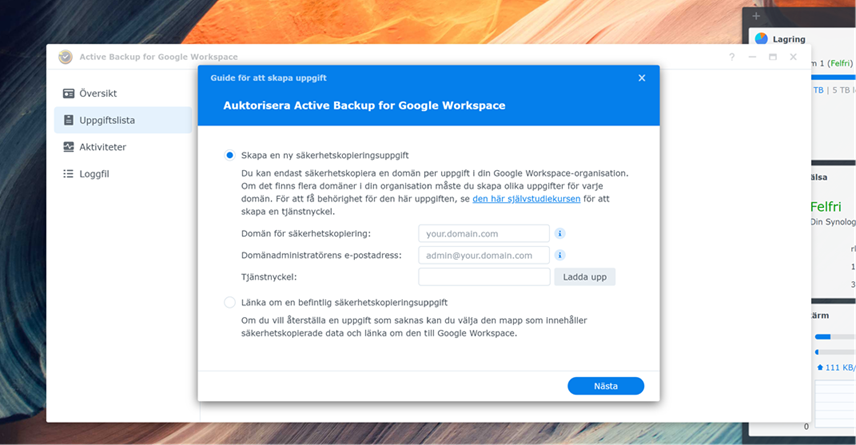The height and width of the screenshot is (445, 856).
Task: Click the Aktiviteter monitor icon
Action: (x=68, y=147)
